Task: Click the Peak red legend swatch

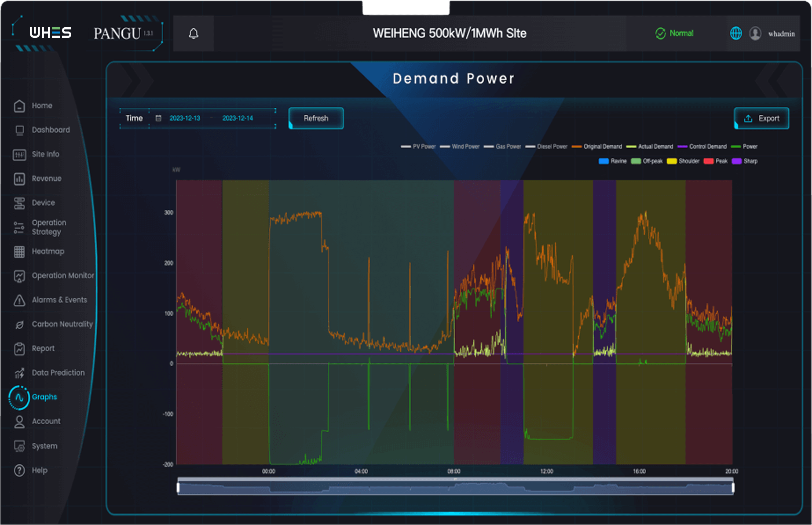Action: pyautogui.click(x=708, y=161)
